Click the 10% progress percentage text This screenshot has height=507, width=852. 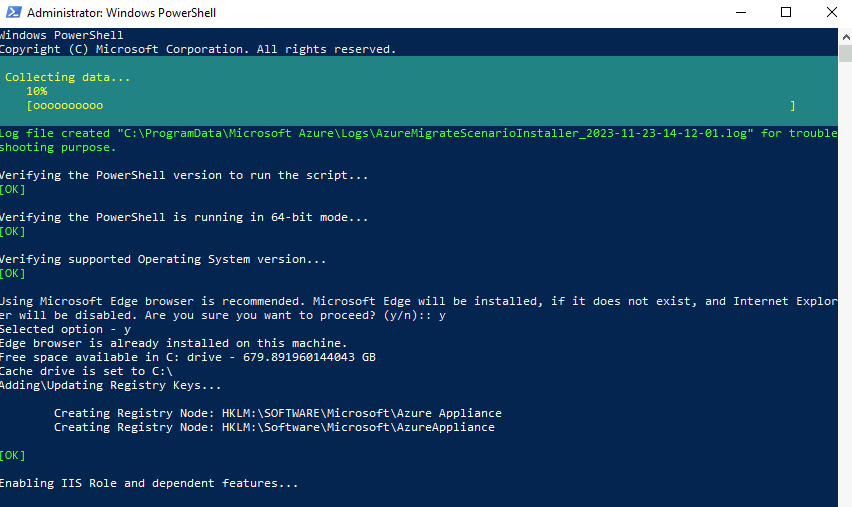click(36, 91)
